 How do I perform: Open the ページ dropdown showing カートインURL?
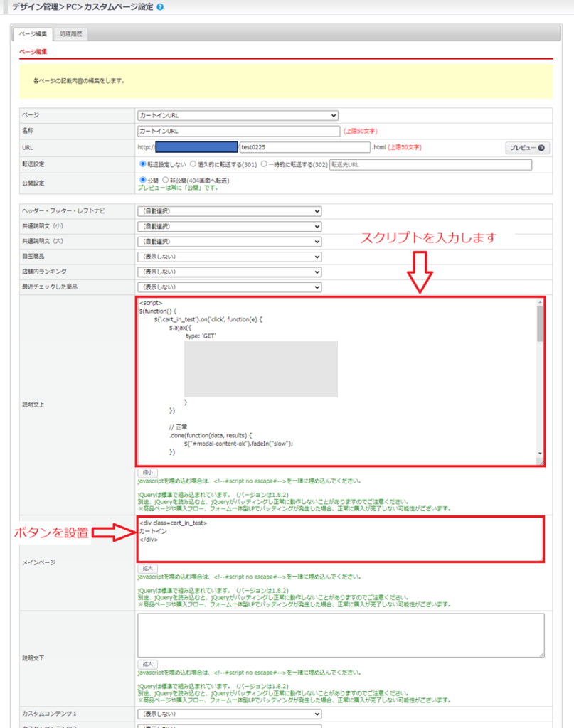238,115
